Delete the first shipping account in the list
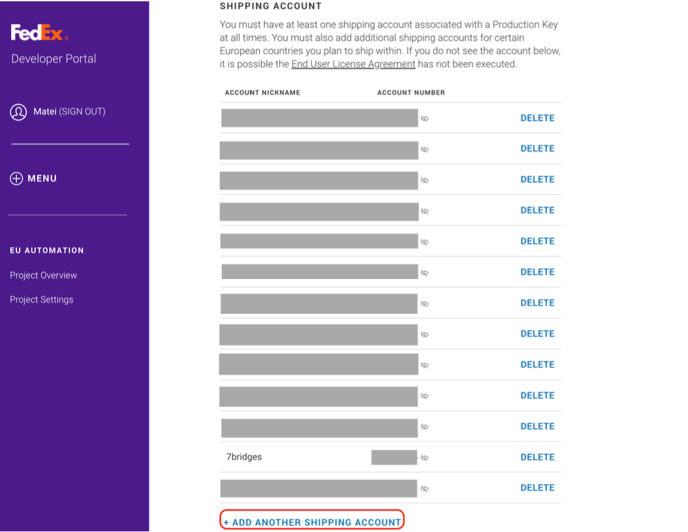 click(x=537, y=118)
